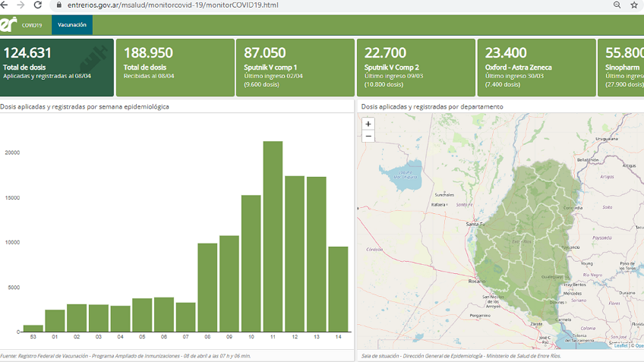This screenshot has height=362, width=644.
Task: Click the week 01 bar in chart
Action: (x=55, y=320)
